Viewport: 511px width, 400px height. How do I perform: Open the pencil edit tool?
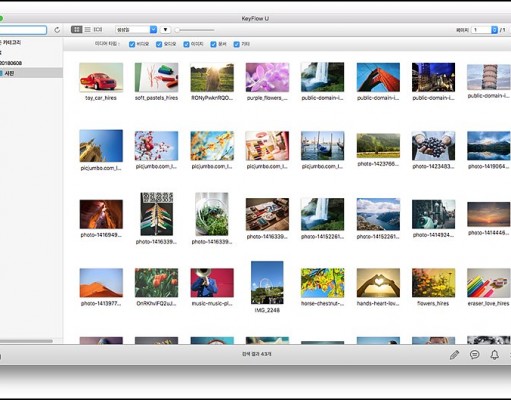454,355
